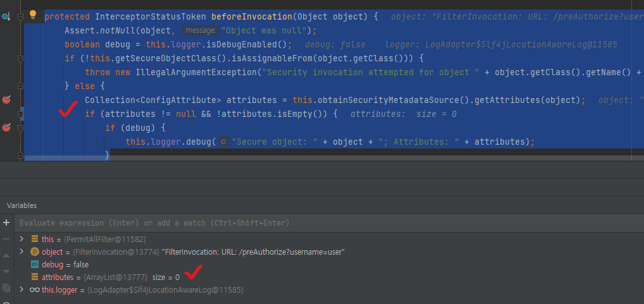
Task: Click the '"Secure object: "' string literal
Action: click(x=275, y=142)
